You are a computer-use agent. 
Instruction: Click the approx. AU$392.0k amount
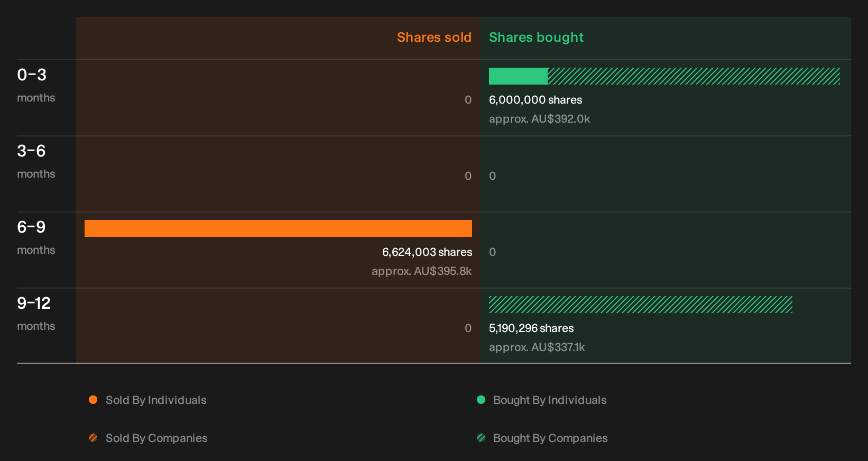coord(539,119)
